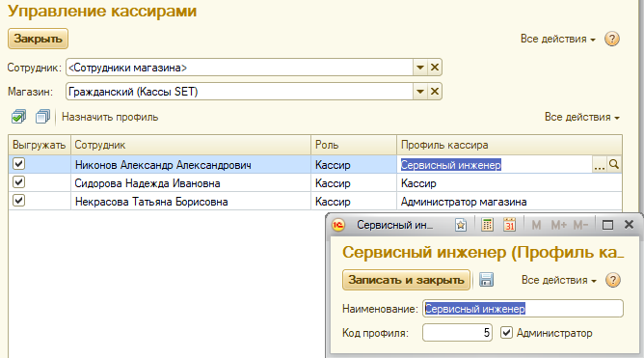Click the ellipsis select button in profile cell

[x=600, y=164]
